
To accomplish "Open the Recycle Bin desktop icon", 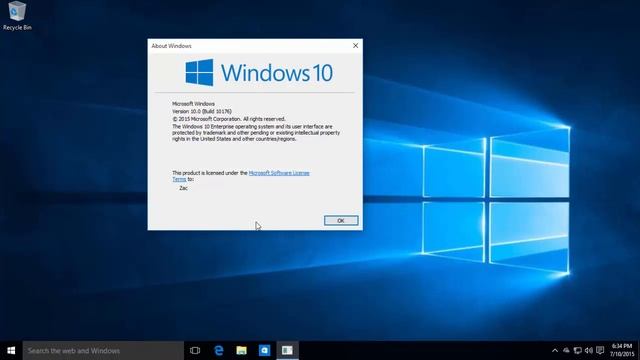I will click(17, 16).
